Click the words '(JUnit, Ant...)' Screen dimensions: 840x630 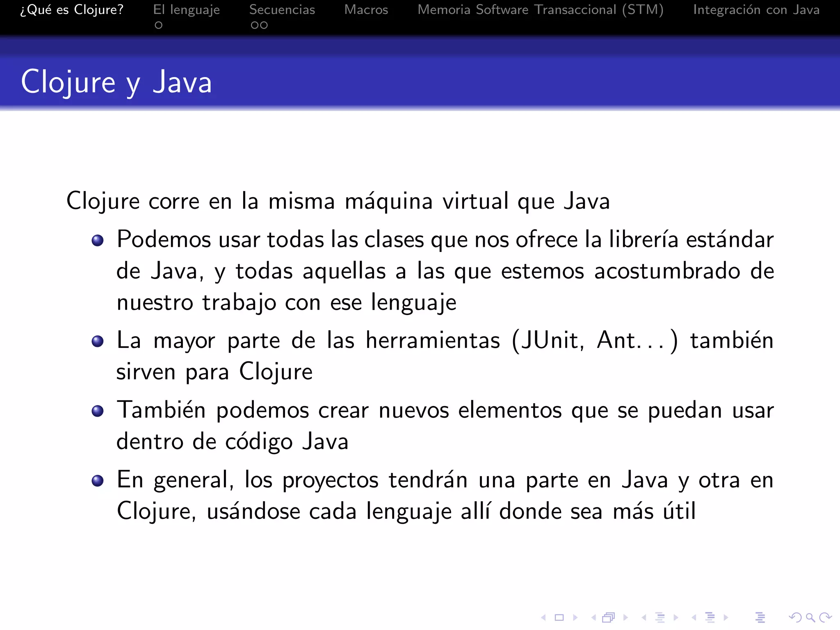coord(595,341)
